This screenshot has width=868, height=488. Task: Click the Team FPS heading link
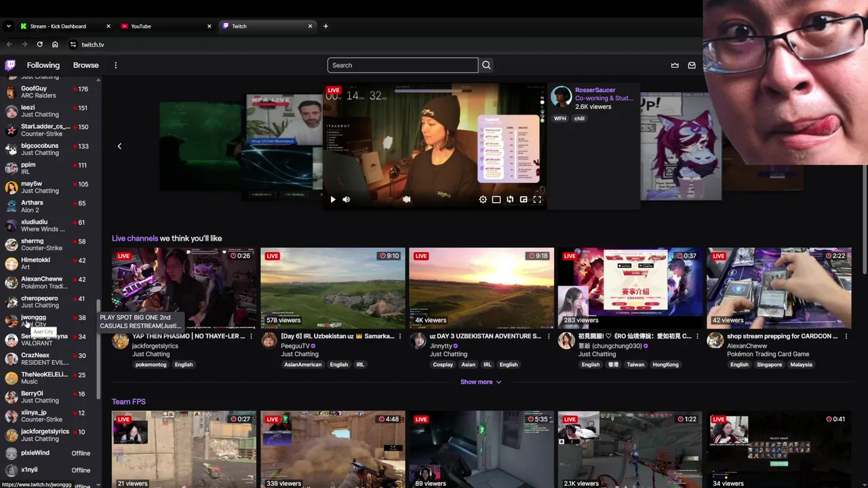coord(129,402)
